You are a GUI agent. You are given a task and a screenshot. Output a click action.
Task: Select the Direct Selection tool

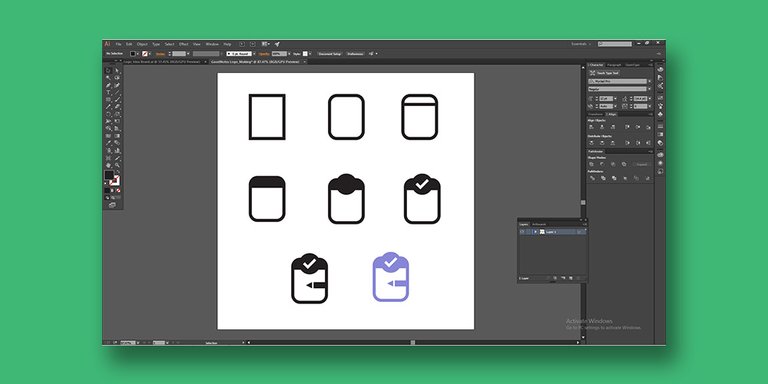[x=117, y=71]
